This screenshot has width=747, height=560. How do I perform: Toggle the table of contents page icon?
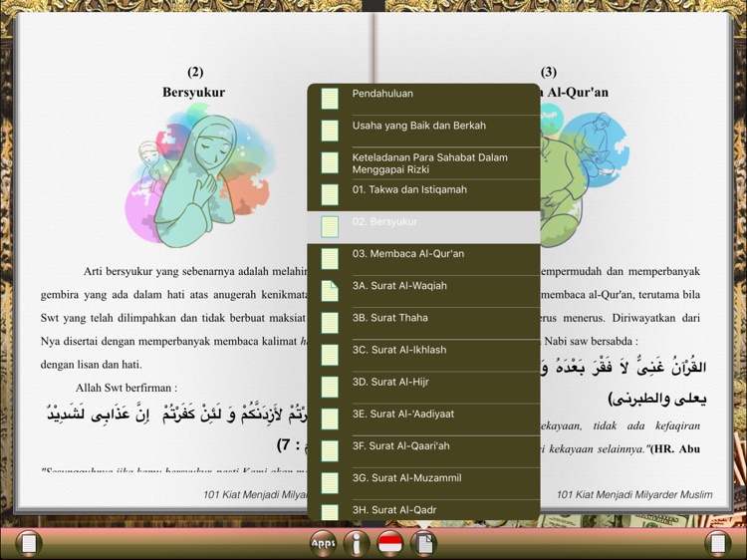pyautogui.click(x=423, y=543)
